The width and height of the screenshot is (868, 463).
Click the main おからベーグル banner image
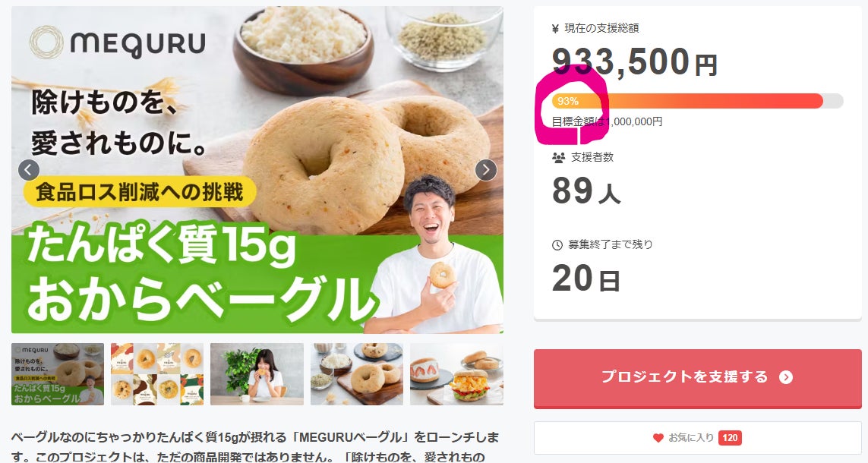[257, 170]
